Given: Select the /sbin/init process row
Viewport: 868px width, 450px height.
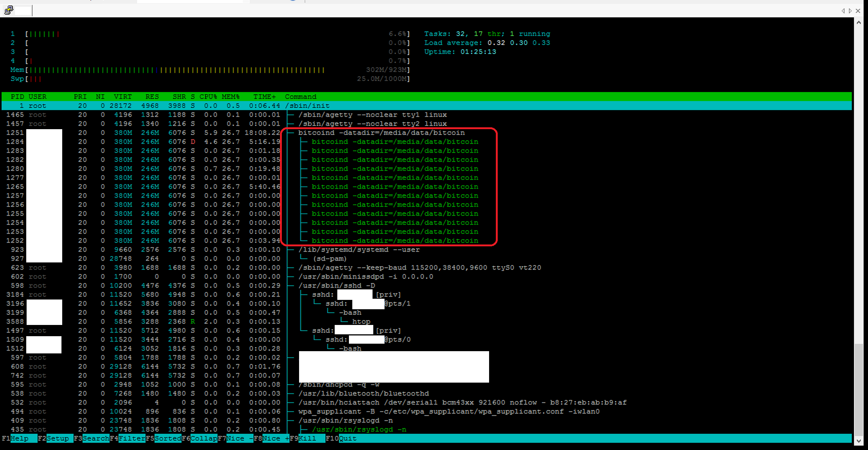Looking at the screenshot, I should [427, 106].
